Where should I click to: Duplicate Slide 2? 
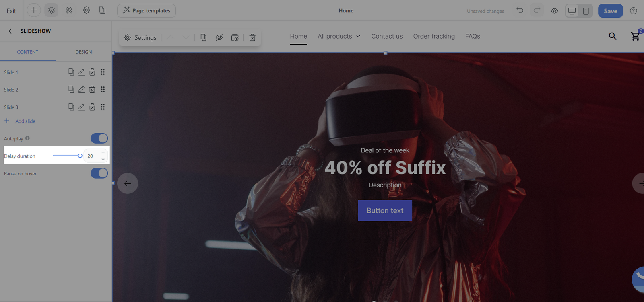click(x=71, y=89)
